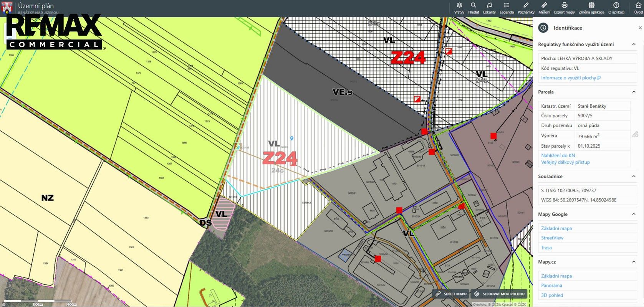Open Informace o využití plochy link
The height and width of the screenshot is (307, 644).
coord(570,78)
